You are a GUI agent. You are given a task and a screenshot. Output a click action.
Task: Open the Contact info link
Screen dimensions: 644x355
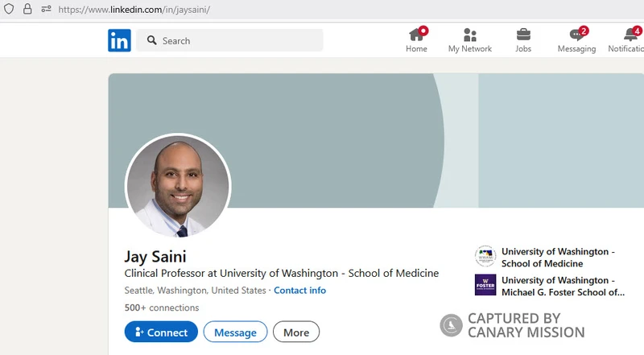point(299,290)
